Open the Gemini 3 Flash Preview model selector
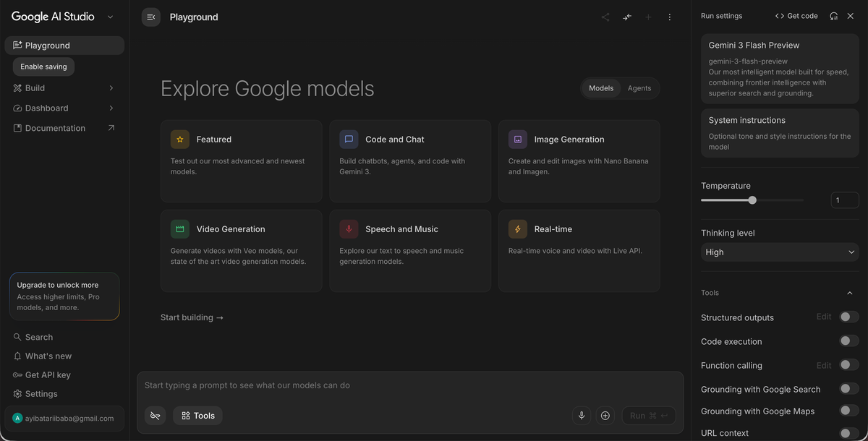Screen dimensions: 868x441 780,69
